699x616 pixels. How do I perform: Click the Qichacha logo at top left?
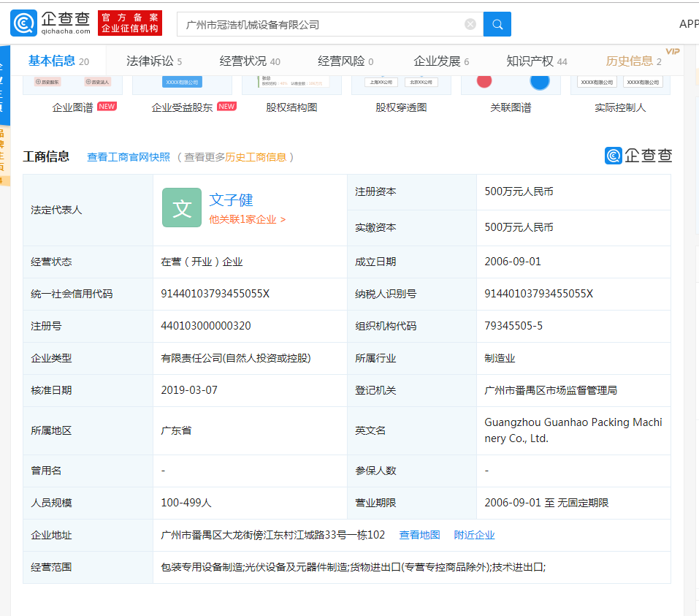click(50, 23)
